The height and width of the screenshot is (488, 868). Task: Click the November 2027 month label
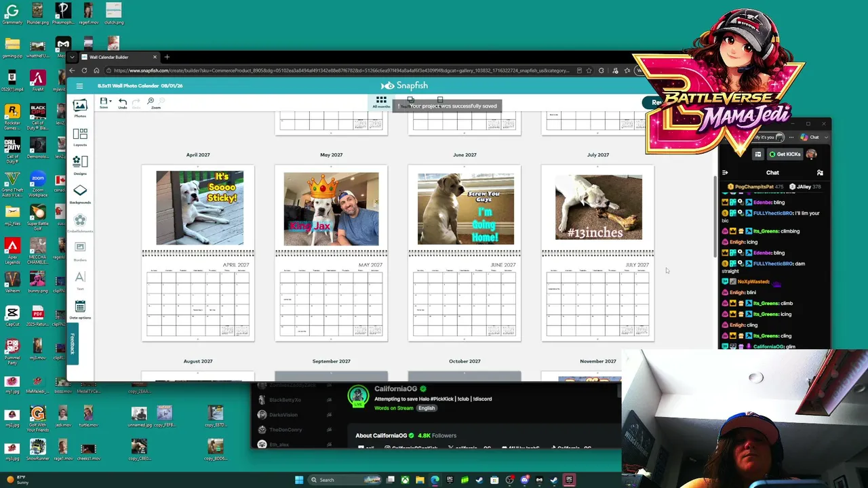(x=598, y=361)
